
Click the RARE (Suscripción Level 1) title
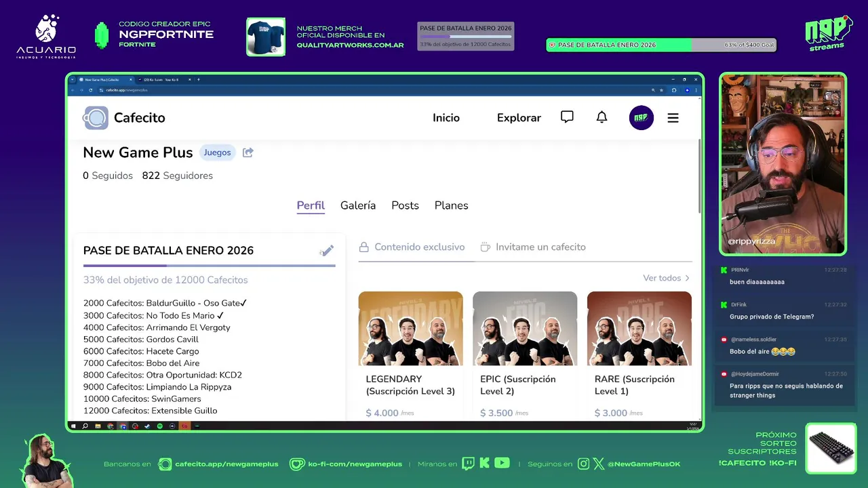pos(635,385)
